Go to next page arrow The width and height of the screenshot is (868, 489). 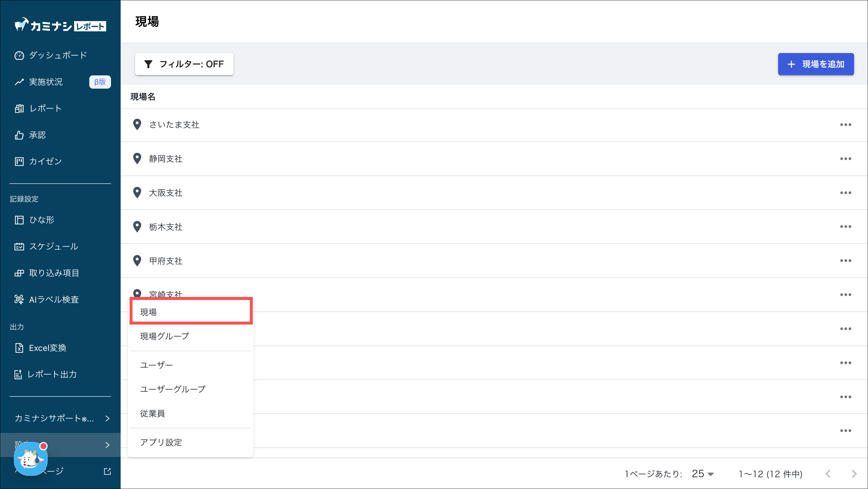pos(854,474)
